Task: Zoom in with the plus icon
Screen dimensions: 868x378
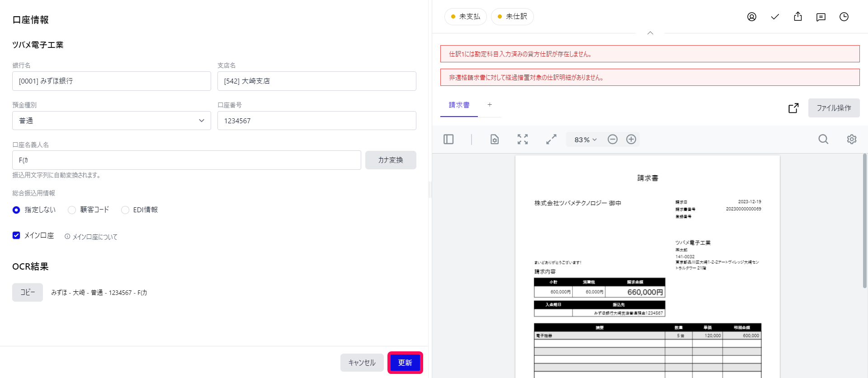Action: coord(631,139)
